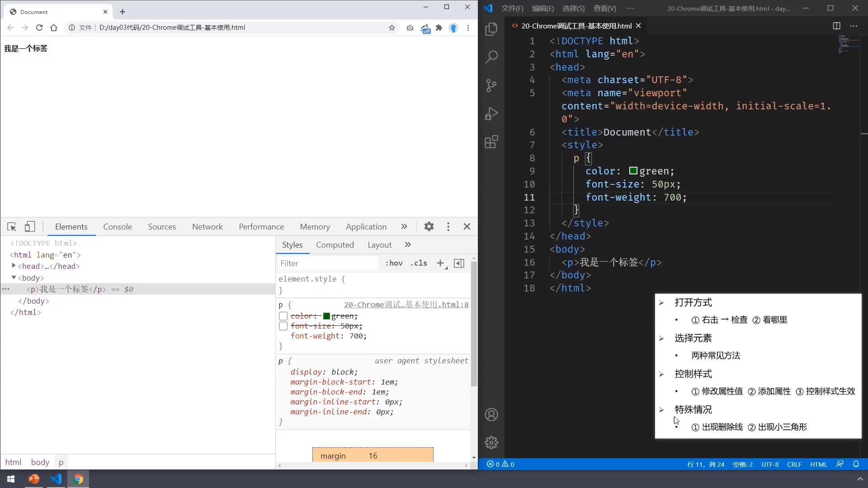Open VS Code Search in activity bar
This screenshot has height=488, width=868.
491,57
